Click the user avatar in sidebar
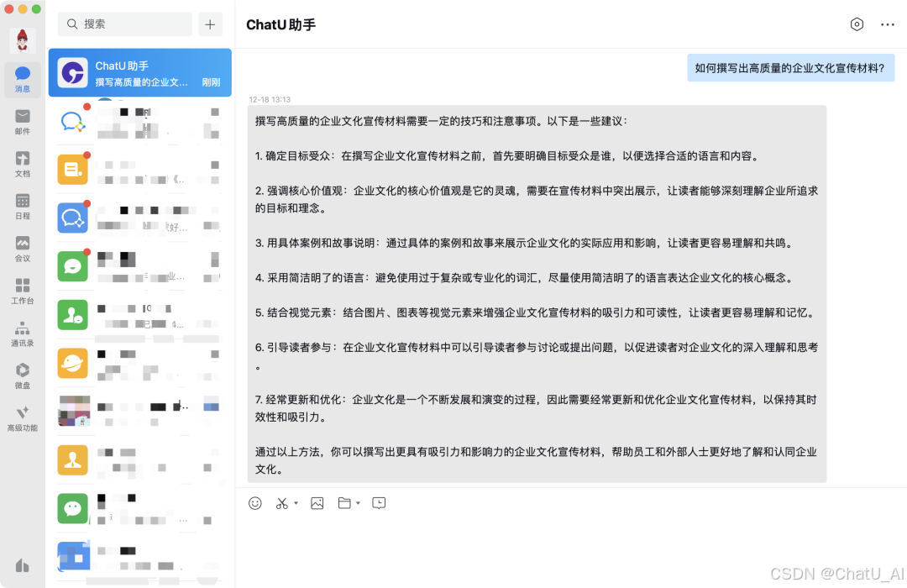 [23, 40]
